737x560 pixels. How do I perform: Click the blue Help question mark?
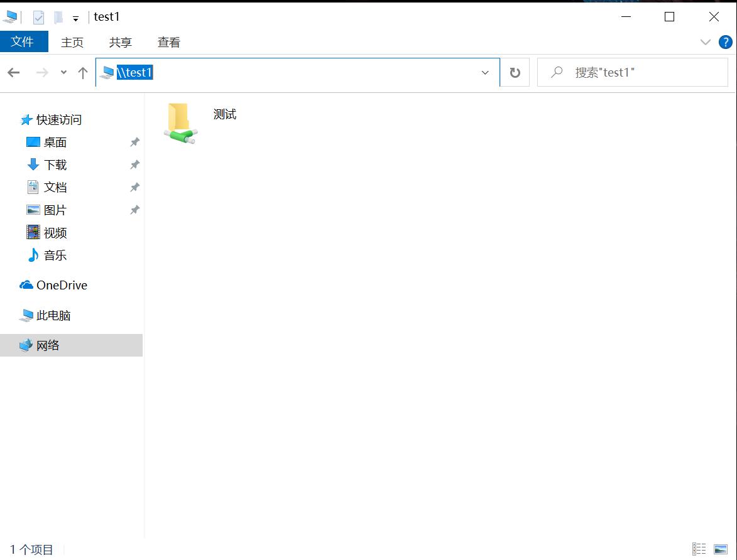pos(726,42)
